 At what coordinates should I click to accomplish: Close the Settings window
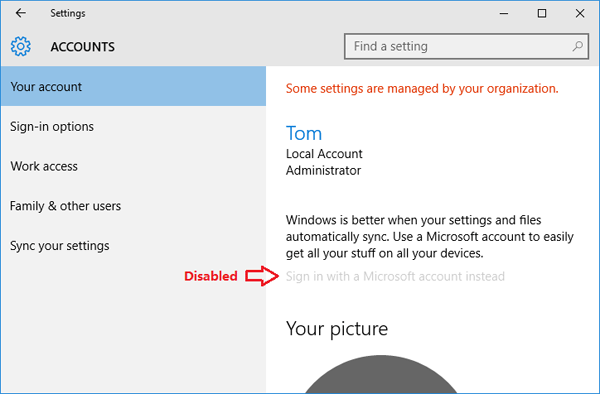pyautogui.click(x=580, y=13)
